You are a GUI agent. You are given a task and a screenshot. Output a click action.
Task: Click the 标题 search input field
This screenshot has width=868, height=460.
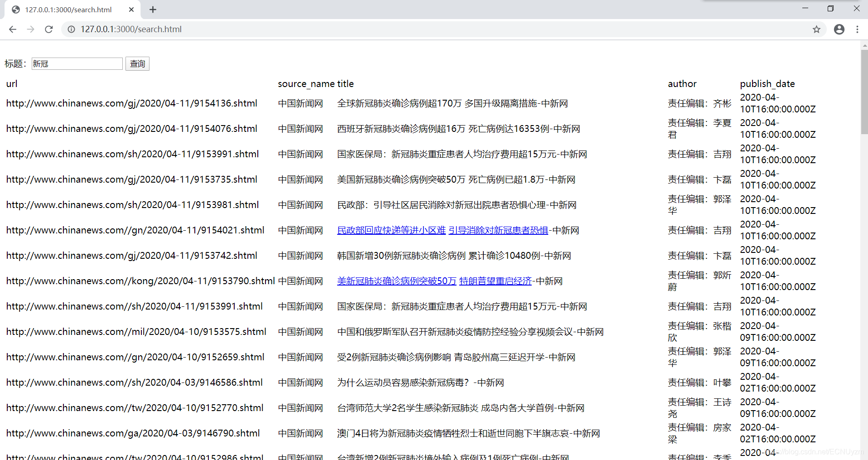click(x=77, y=63)
